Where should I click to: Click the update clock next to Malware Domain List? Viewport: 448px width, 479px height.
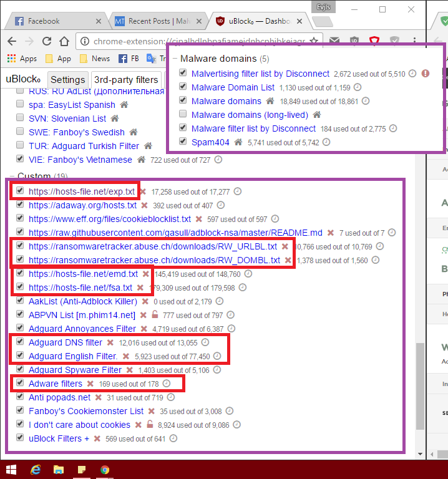click(358, 87)
